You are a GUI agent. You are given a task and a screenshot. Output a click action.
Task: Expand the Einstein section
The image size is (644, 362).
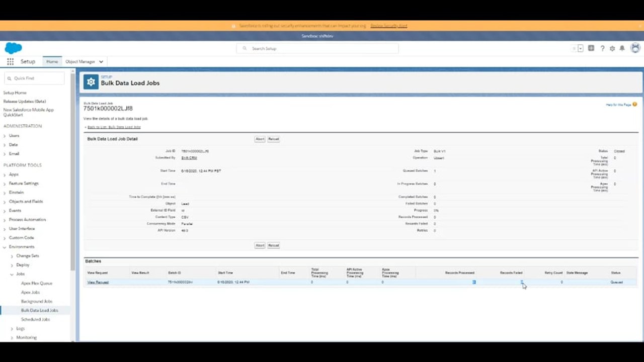click(5, 193)
